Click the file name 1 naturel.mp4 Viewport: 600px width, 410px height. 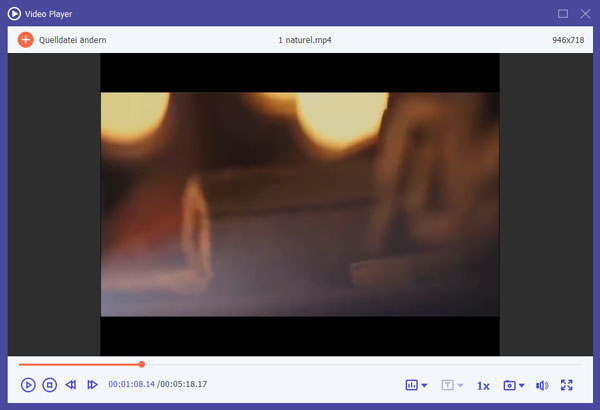[305, 40]
